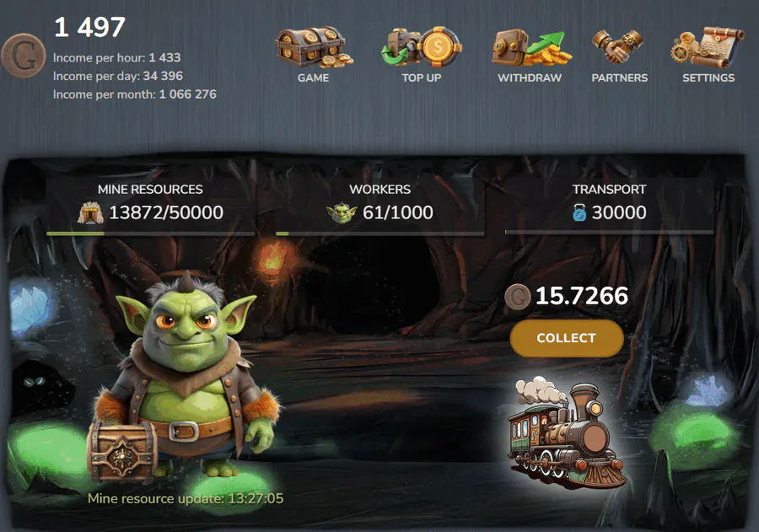The width and height of the screenshot is (759, 532).
Task: Open the Game treasure chest icon
Action: point(314,47)
